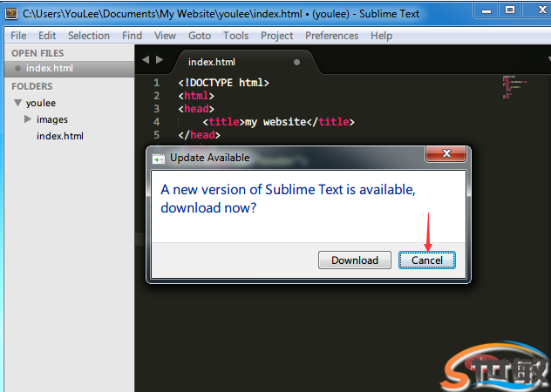551x392 pixels.
Task: Open the Edit menu
Action: [x=47, y=36]
